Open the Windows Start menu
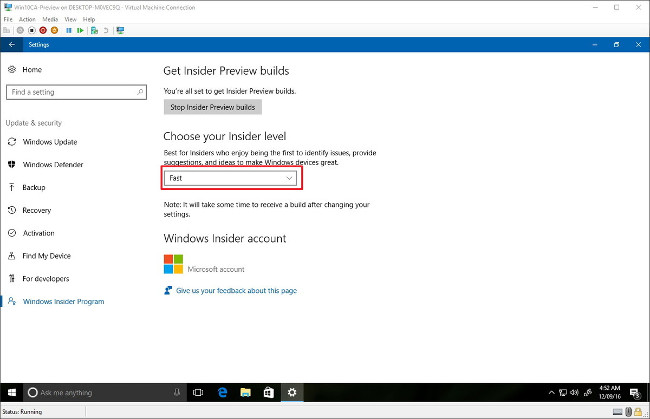The height and width of the screenshot is (419, 650). [12, 392]
